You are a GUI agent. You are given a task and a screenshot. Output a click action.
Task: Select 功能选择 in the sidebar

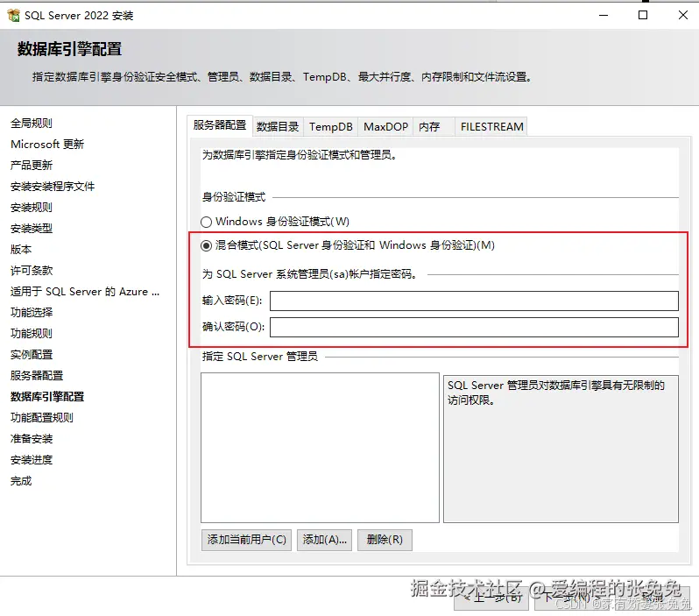click(32, 312)
